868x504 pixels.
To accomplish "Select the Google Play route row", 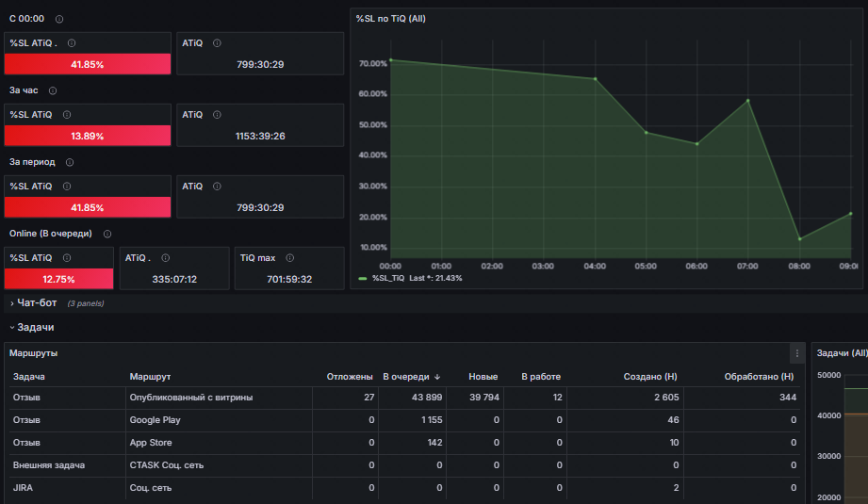I will point(404,420).
